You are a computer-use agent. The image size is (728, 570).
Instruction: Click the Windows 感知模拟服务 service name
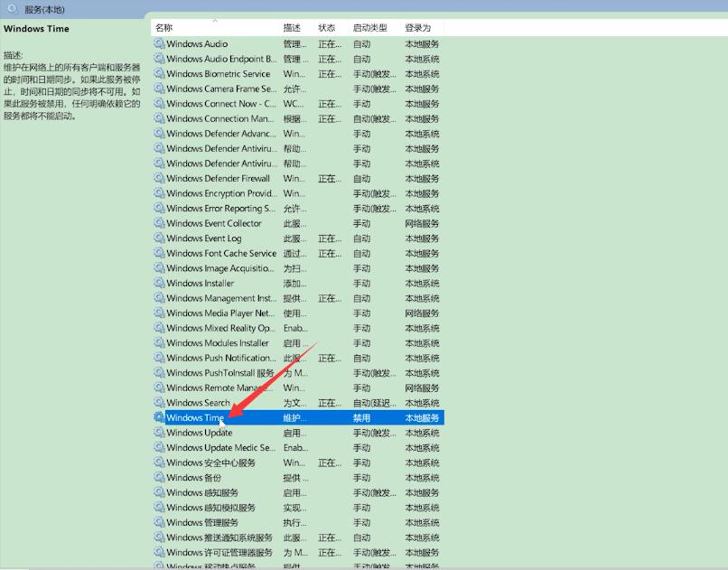[x=210, y=508]
